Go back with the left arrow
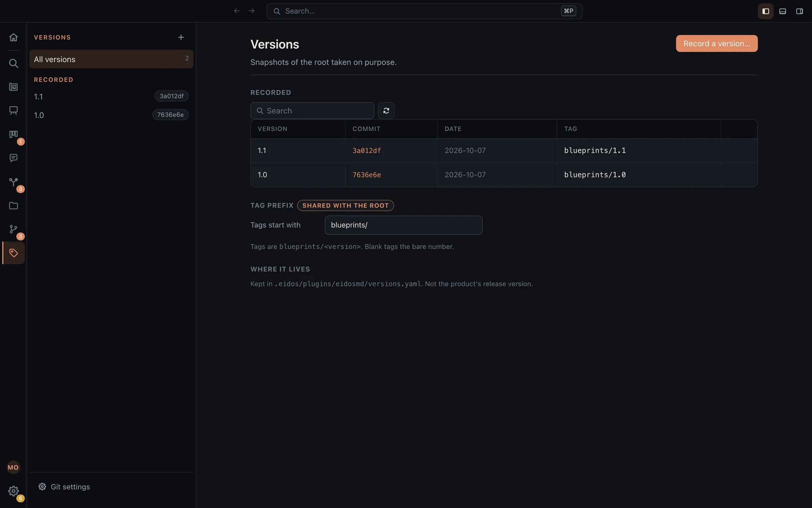The width and height of the screenshot is (812, 508). click(x=237, y=11)
